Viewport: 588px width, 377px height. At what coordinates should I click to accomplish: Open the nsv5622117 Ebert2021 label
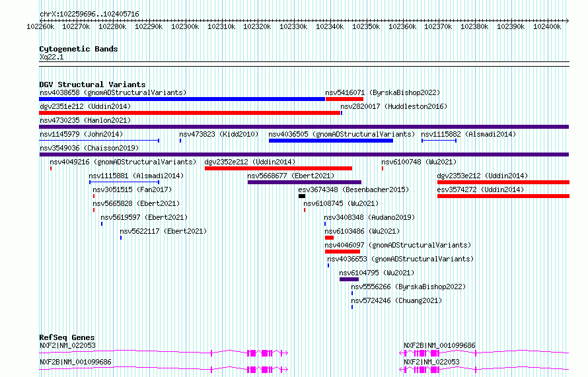pyautogui.click(x=163, y=231)
